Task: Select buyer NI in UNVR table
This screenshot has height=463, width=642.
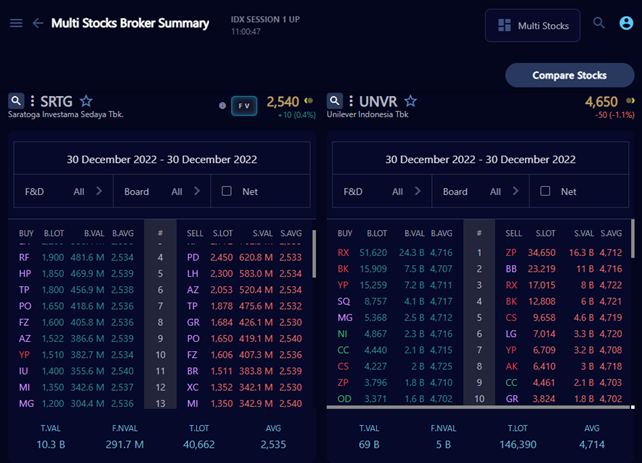Action: pyautogui.click(x=342, y=334)
